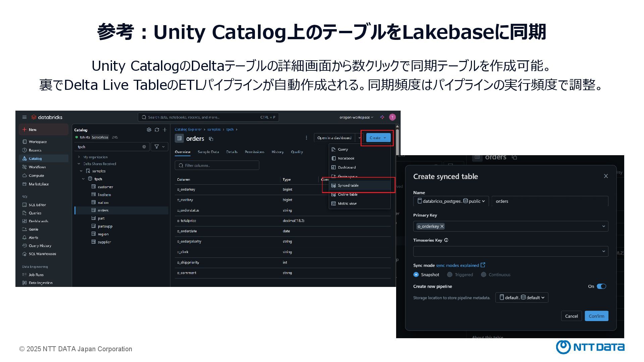Select Triggered sync mode
The width and height of the screenshot is (644, 362).
449,275
